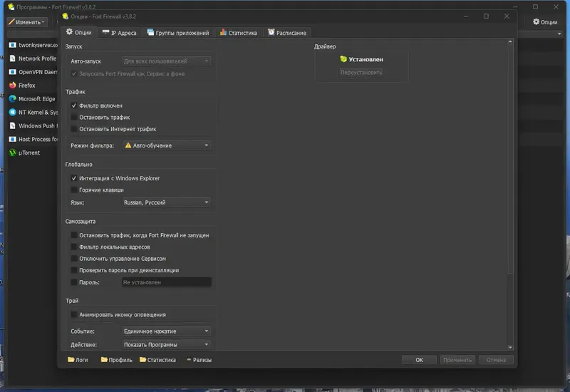
Task: Click the Программы window title icon
Action: pyautogui.click(x=11, y=6)
